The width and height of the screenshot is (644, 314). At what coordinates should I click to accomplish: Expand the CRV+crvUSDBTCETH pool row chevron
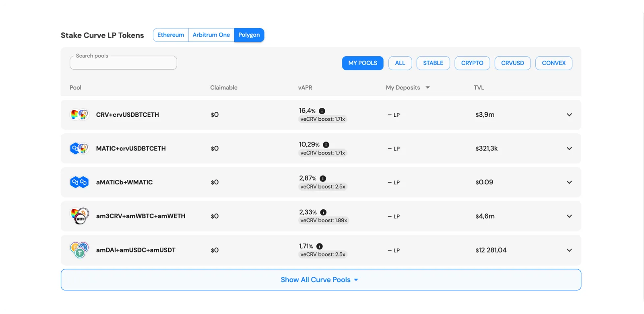[x=569, y=115]
